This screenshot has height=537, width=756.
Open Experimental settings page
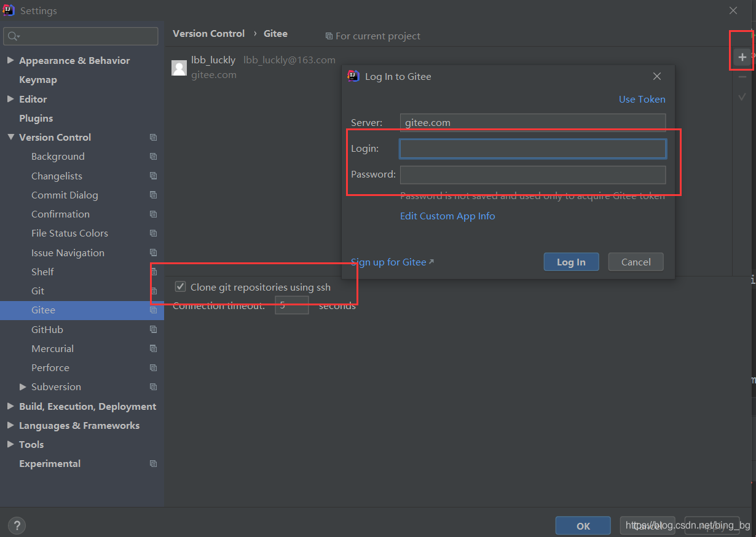(x=50, y=464)
